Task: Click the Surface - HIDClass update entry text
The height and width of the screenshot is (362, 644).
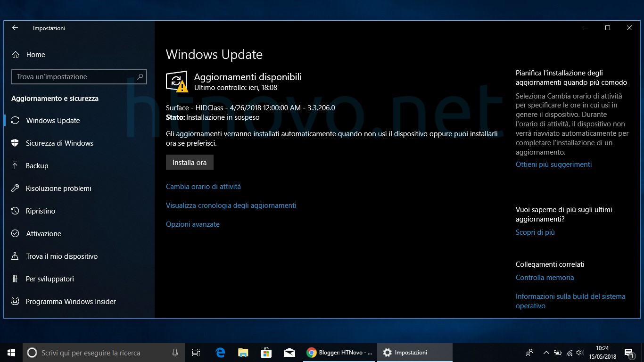Action: [x=250, y=108]
